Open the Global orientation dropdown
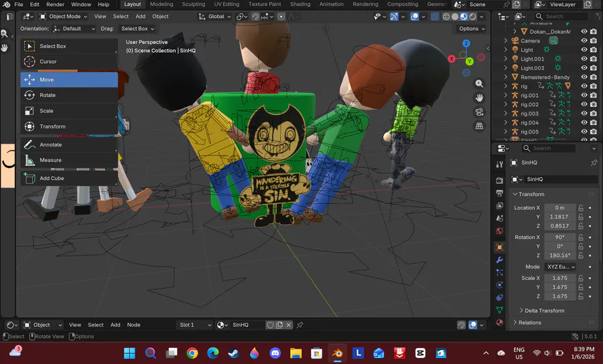Viewport: 603px width, 364px height. tap(215, 17)
